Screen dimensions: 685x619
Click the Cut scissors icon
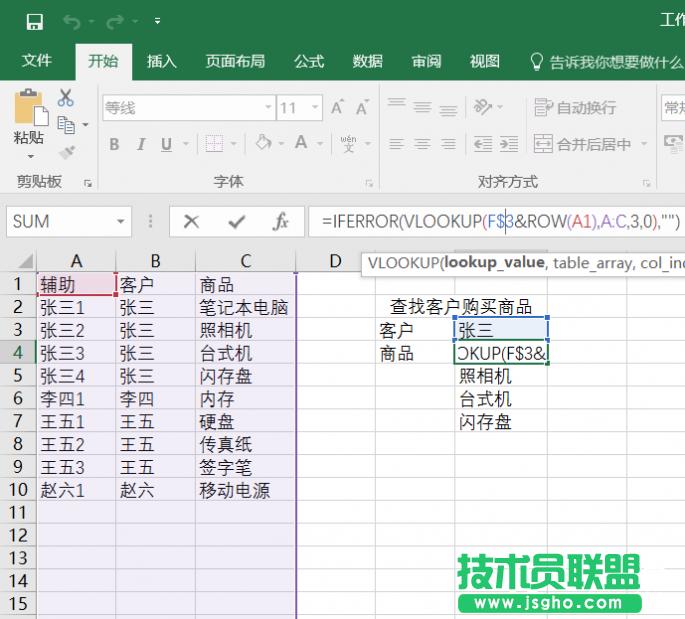(x=66, y=98)
